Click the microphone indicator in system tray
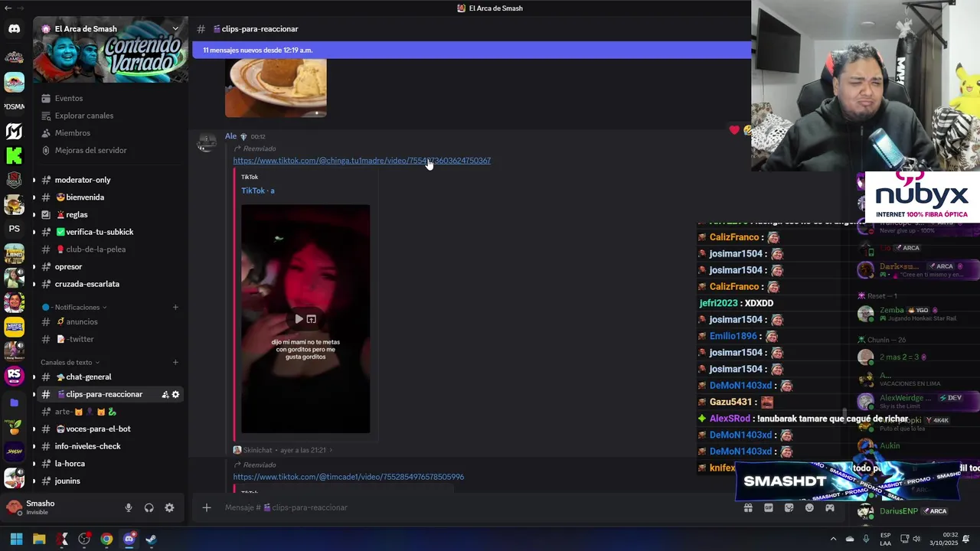980x551 pixels. 866,539
